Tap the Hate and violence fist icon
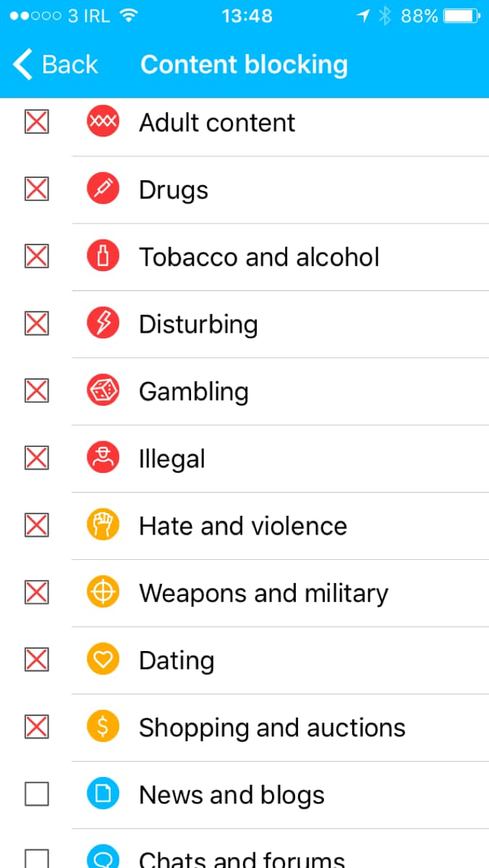The height and width of the screenshot is (868, 489). point(103,526)
